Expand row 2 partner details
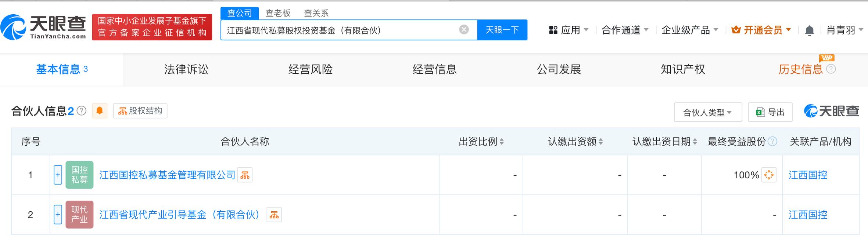Screen dimensions: 868x248 58,215
